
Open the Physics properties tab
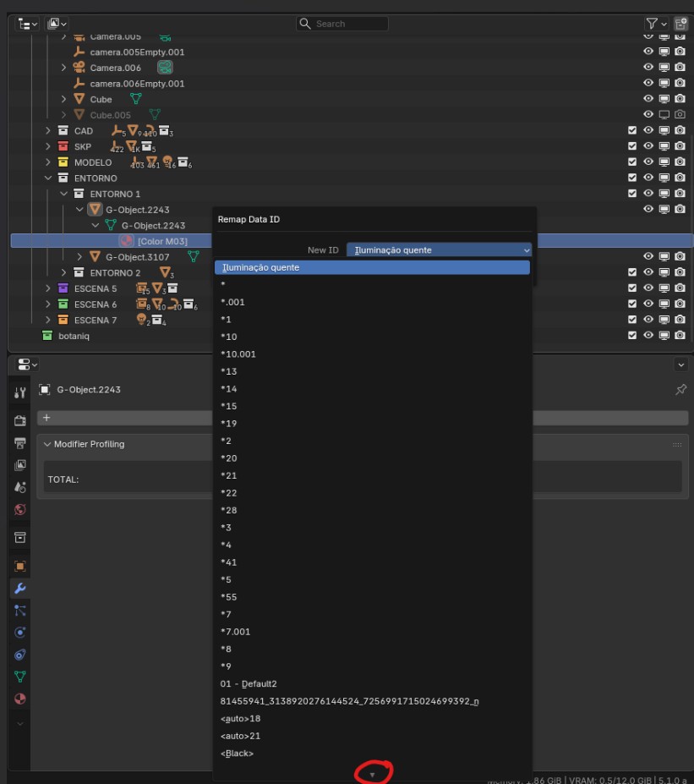tap(20, 633)
